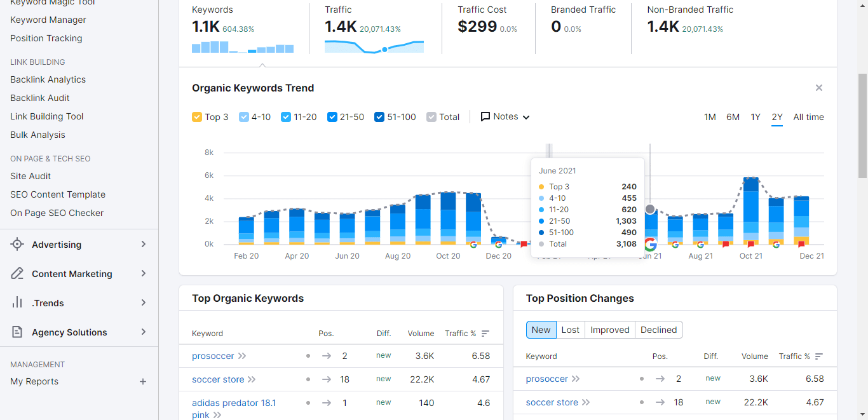868x420 pixels.
Task: Click double-chevron after adidas predator 18.1 pink
Action: coord(217,415)
